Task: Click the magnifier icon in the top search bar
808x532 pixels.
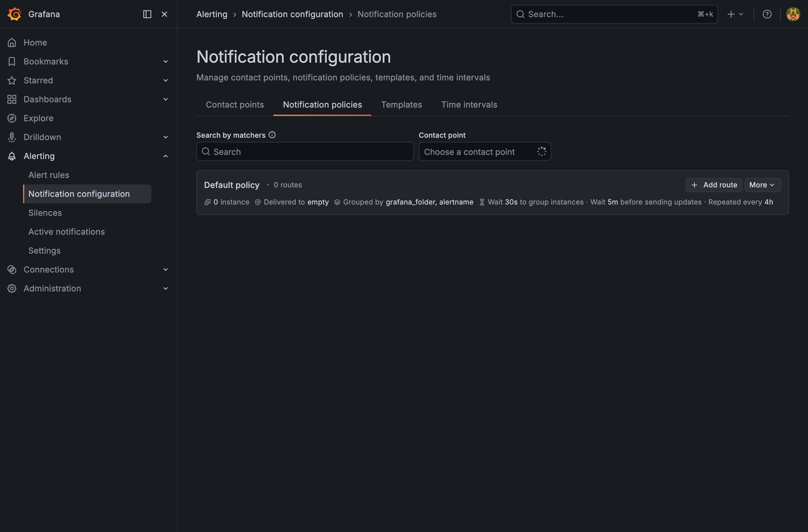Action: coord(521,14)
